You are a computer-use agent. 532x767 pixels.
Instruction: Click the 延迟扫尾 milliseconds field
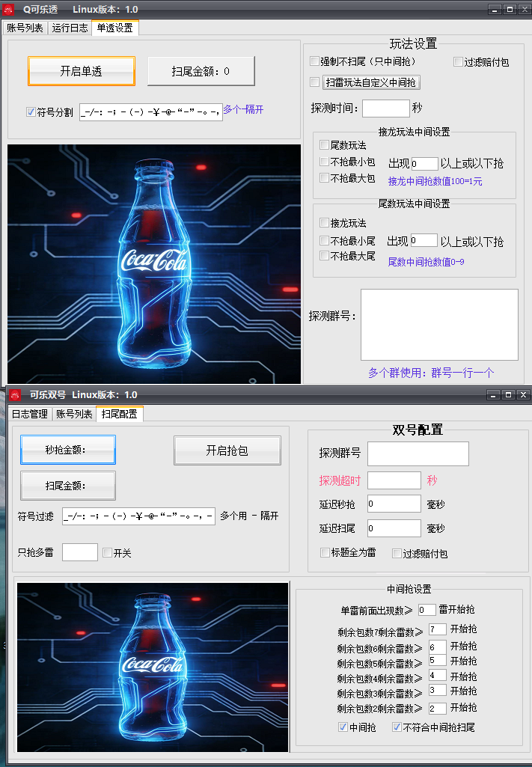[x=394, y=528]
